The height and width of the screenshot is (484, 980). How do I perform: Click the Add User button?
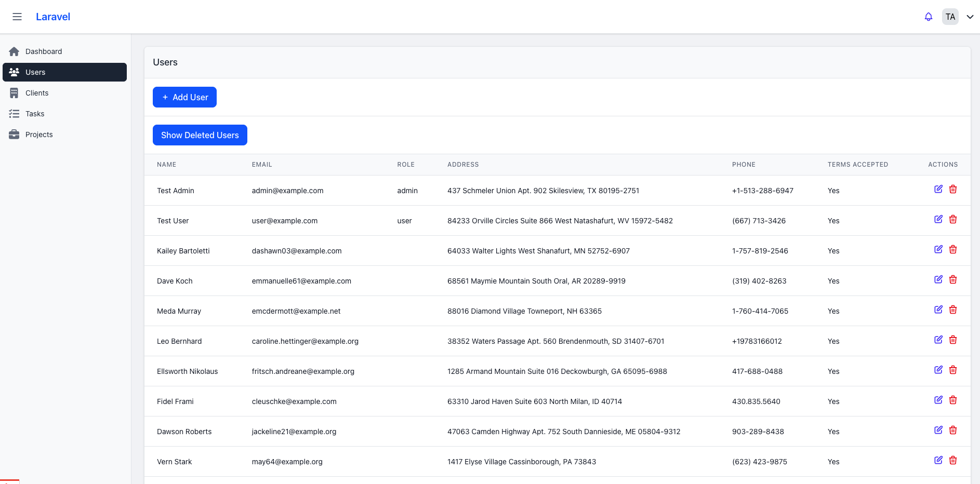tap(184, 97)
